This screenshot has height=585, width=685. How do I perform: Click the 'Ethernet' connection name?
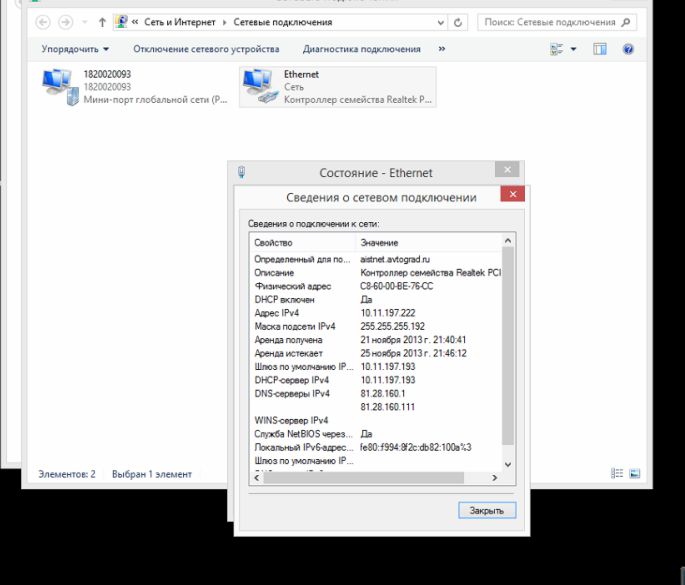click(x=301, y=74)
